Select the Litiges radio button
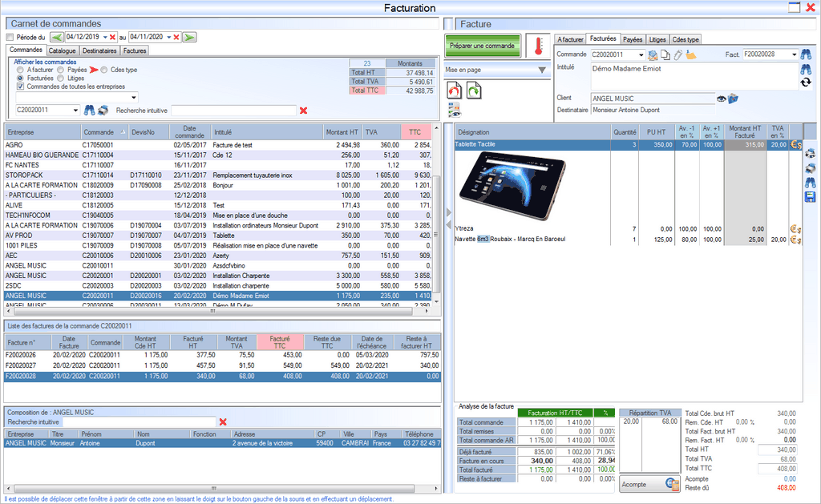The height and width of the screenshot is (504, 821). (x=61, y=78)
